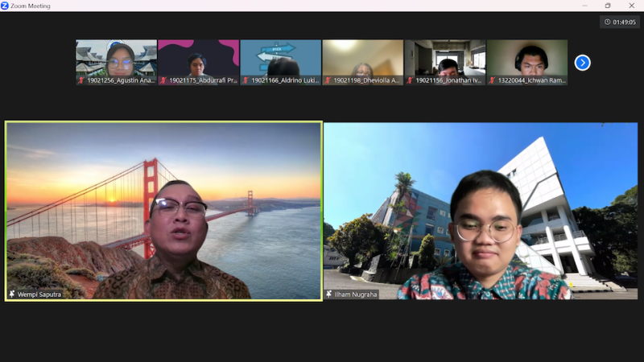644x362 pixels.
Task: Click the Zoom app logo in title bar
Action: coord(6,6)
